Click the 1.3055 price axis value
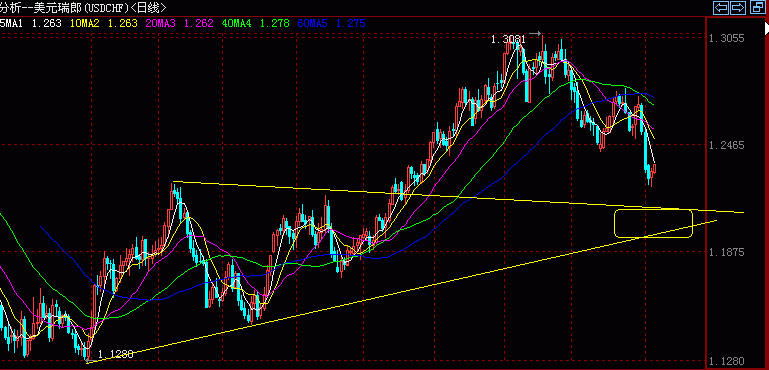The image size is (769, 370). pyautogui.click(x=727, y=38)
